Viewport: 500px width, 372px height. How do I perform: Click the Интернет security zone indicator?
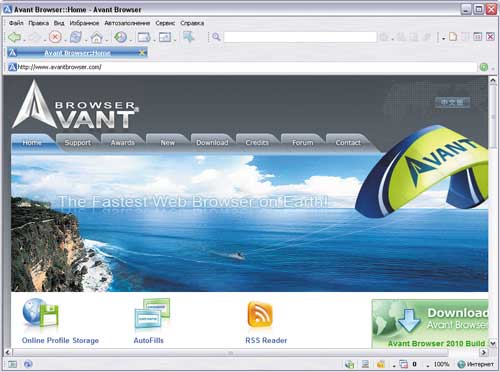476,364
